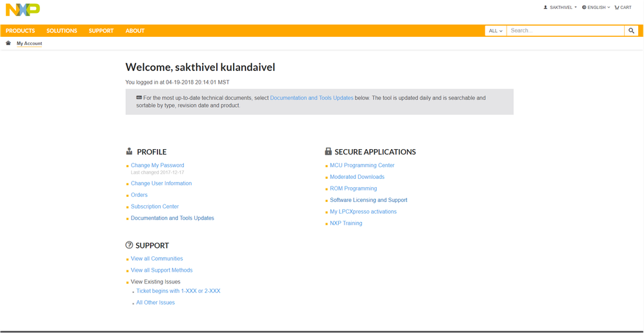This screenshot has height=333, width=644.
Task: Click the SECURE APPLICATIONS heading
Action: [x=376, y=152]
